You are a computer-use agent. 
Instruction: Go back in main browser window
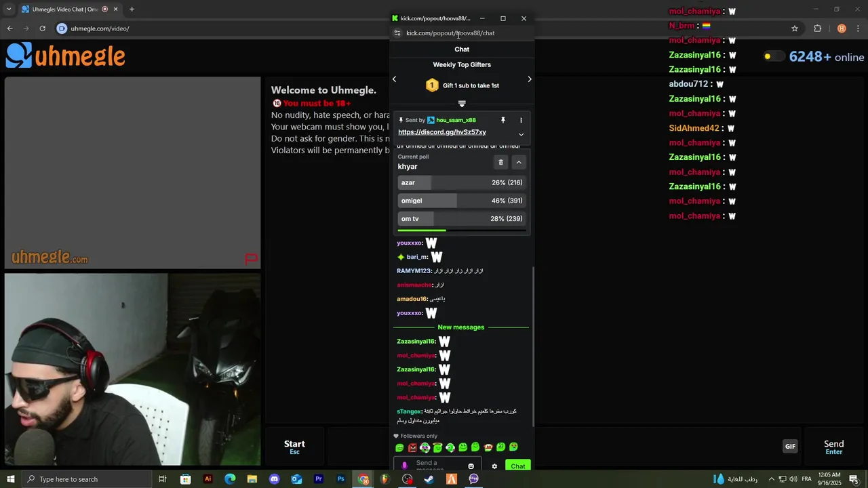(x=9, y=28)
